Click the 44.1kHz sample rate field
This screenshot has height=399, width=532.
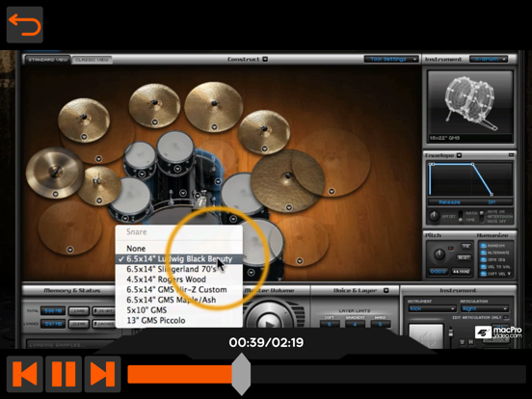461,272
